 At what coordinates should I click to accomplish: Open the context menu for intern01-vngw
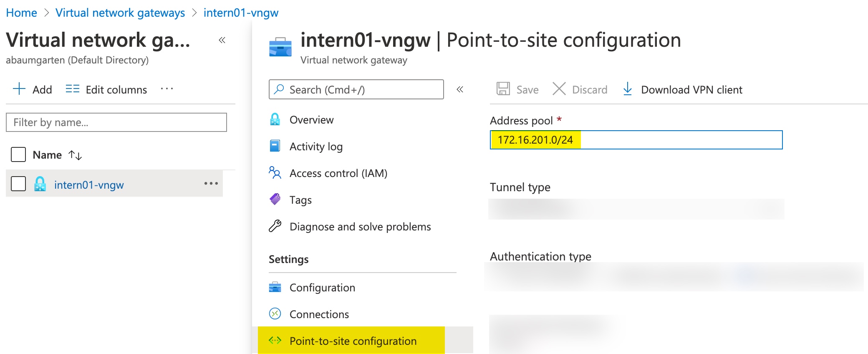coord(211,184)
